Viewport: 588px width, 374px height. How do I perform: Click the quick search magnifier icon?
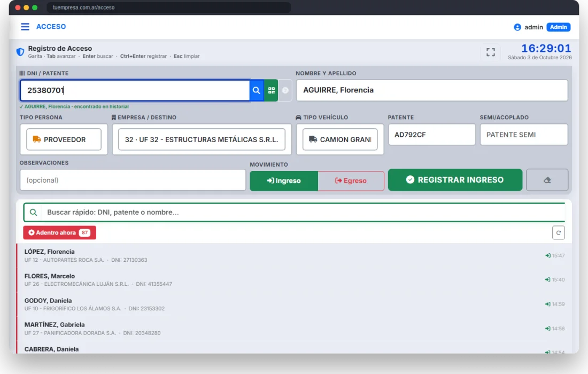point(33,213)
